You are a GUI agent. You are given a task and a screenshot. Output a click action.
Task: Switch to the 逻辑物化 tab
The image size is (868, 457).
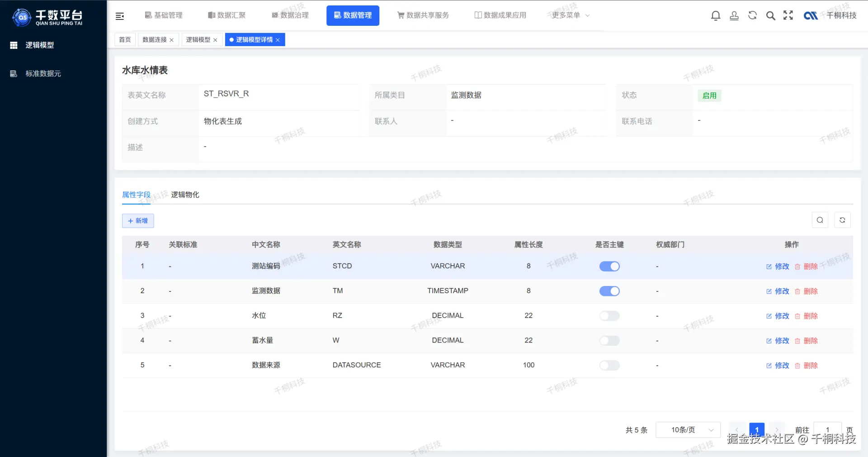pos(185,195)
